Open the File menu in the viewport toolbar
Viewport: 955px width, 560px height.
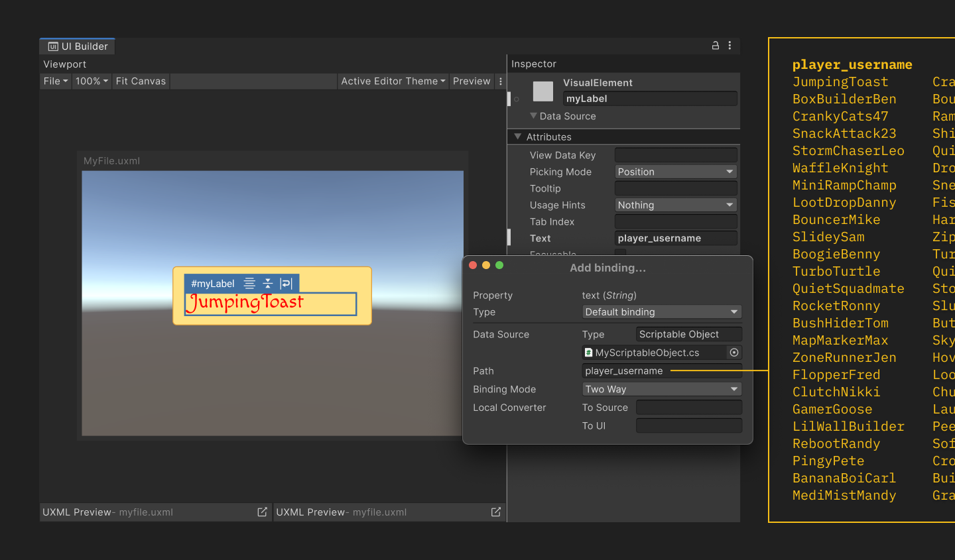click(x=55, y=82)
